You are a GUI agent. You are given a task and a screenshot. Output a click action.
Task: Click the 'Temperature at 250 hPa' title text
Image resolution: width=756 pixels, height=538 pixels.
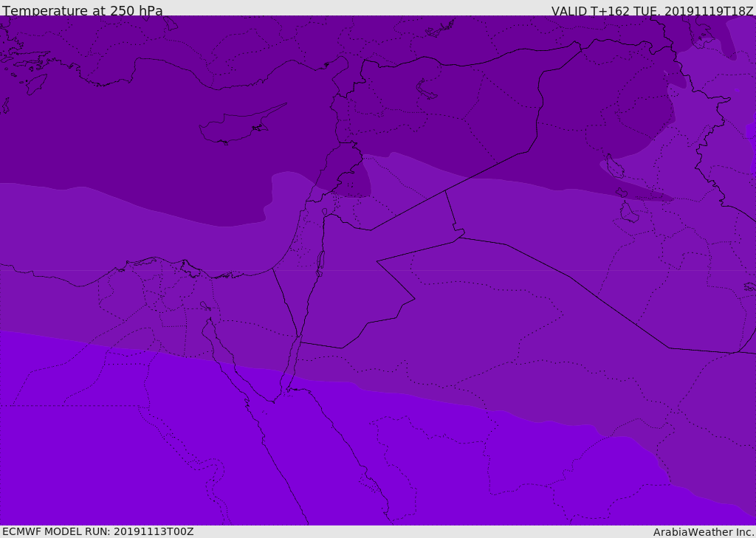click(83, 10)
